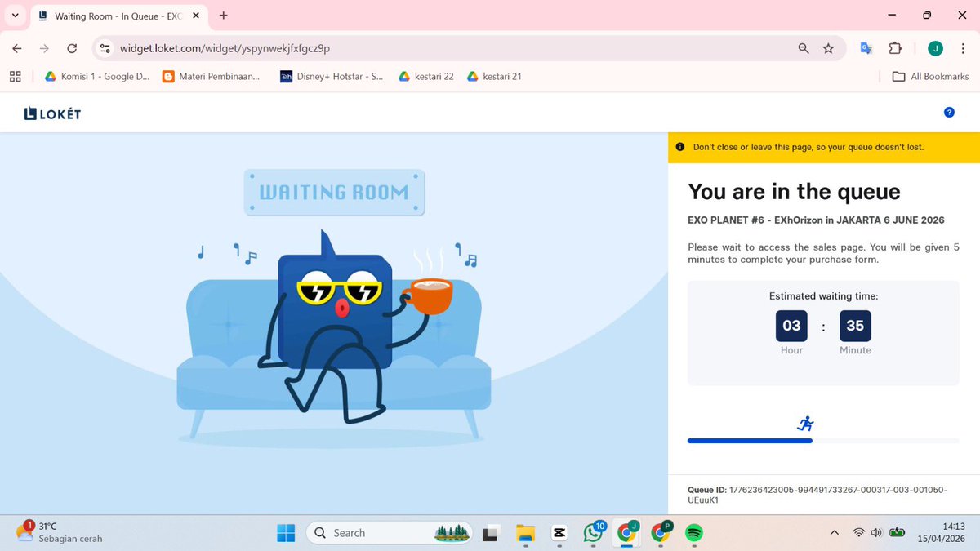Click the taskbar Search box

390,533
